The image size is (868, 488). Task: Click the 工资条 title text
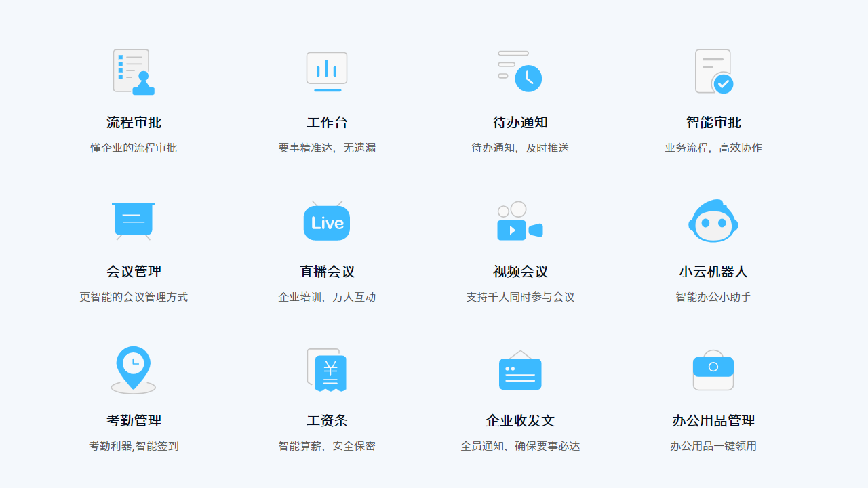point(327,421)
